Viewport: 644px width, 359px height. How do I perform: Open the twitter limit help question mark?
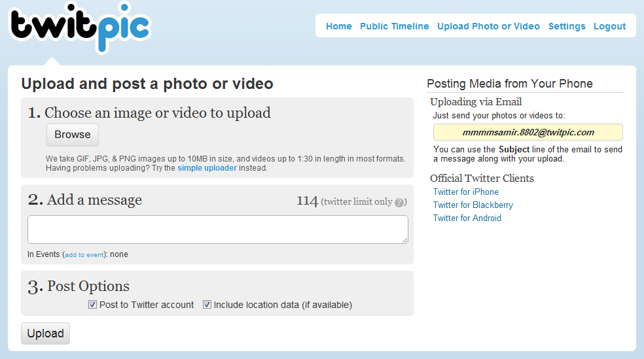tap(399, 202)
